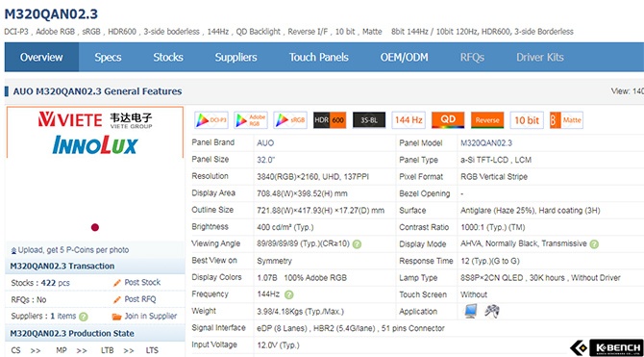Click the pencil icon beside Post Stock
This screenshot has width=644, height=357.
click(x=117, y=283)
